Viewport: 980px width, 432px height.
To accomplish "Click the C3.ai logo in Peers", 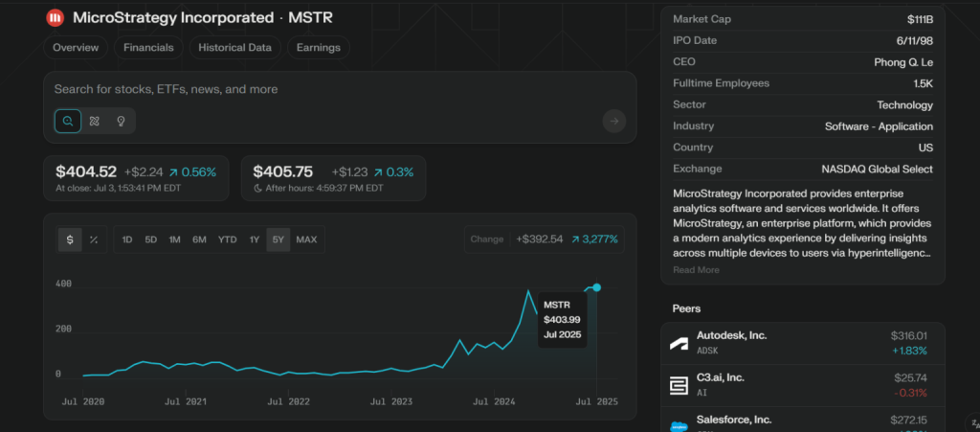I will 679,385.
